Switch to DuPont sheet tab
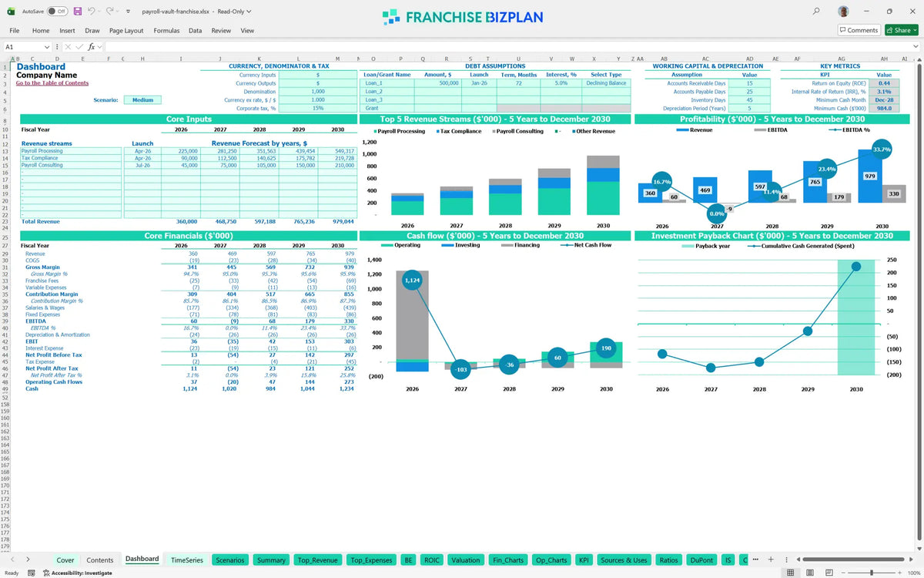The width and height of the screenshot is (924, 578). pyautogui.click(x=701, y=560)
